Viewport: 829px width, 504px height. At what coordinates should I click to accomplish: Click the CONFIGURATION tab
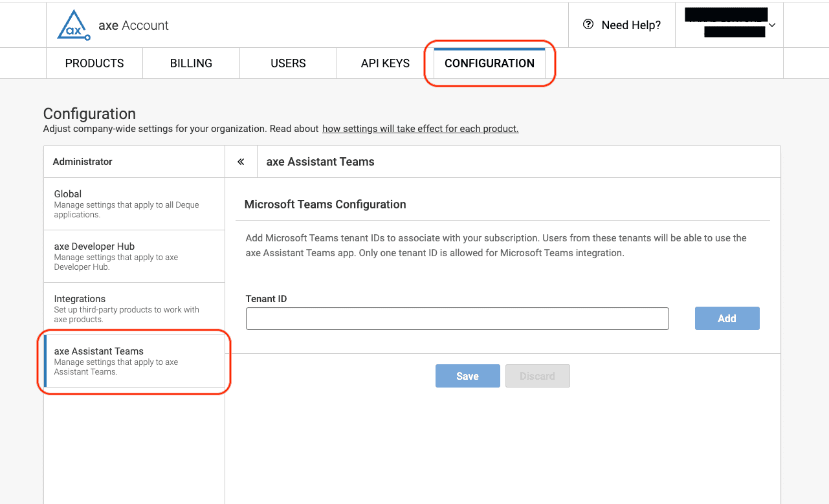(489, 63)
